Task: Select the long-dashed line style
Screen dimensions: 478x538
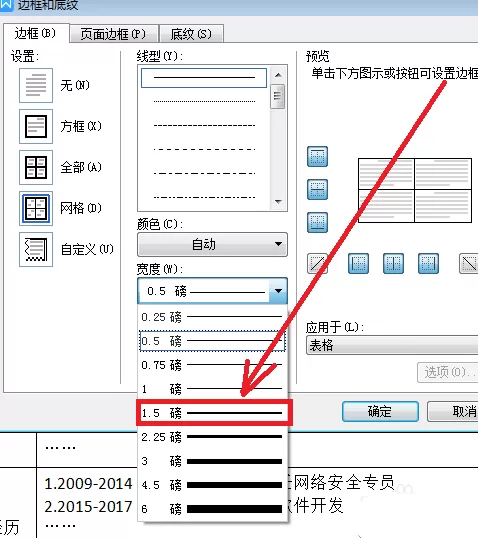Action: point(204,150)
